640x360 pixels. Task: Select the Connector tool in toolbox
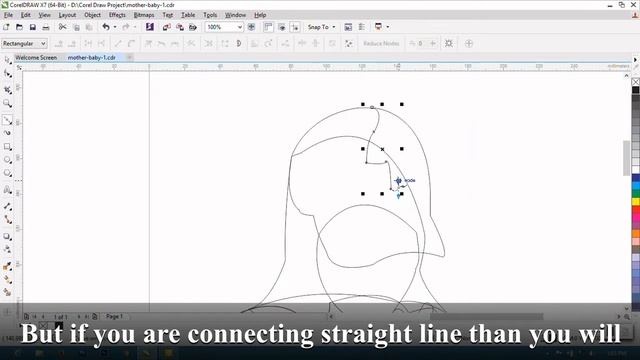tap(7, 220)
